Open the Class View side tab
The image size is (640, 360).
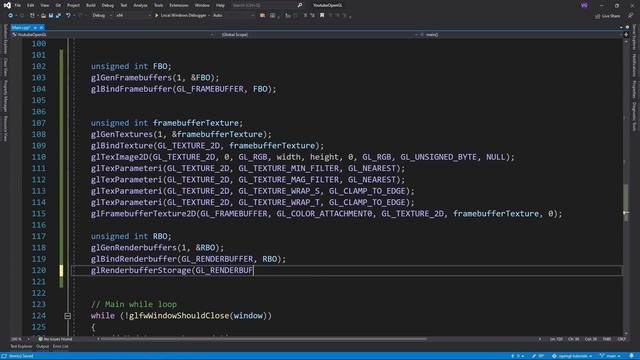pyautogui.click(x=5, y=67)
